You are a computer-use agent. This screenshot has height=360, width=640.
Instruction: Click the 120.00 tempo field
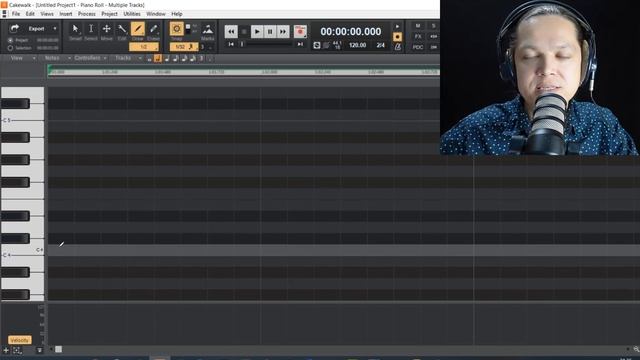(358, 45)
